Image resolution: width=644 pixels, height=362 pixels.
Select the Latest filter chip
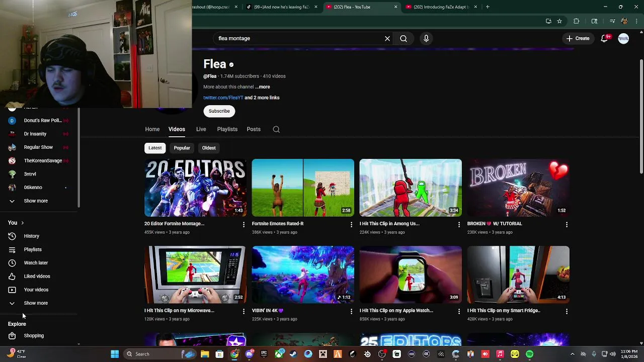pyautogui.click(x=155, y=148)
